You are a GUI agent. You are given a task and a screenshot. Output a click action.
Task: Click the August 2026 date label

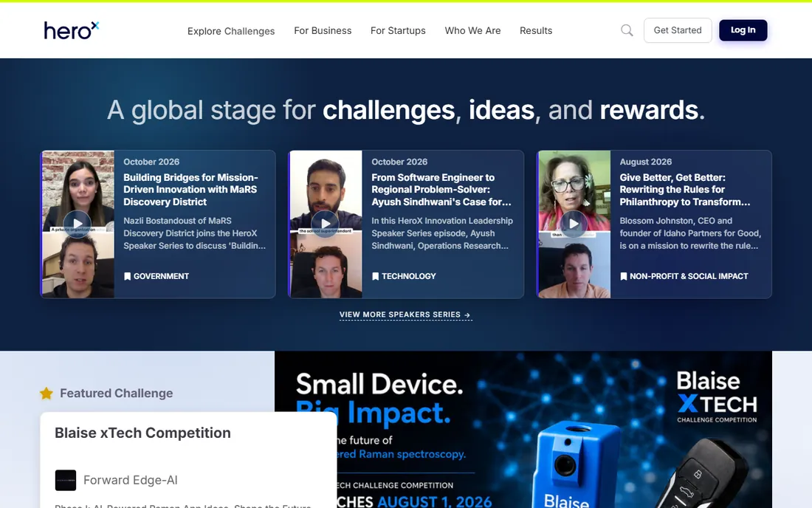click(x=646, y=162)
